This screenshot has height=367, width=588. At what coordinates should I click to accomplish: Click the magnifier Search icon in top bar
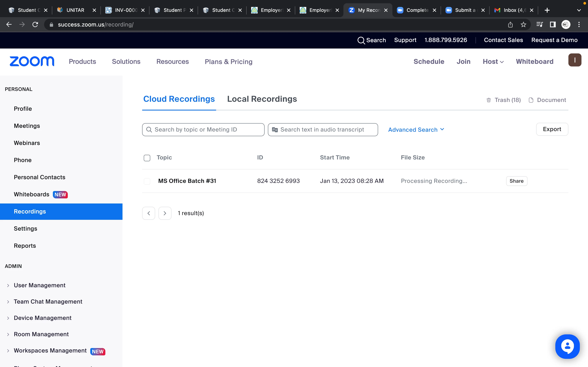[x=361, y=40]
